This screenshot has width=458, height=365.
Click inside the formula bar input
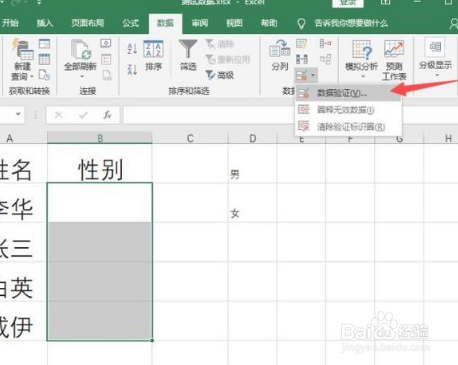pyautogui.click(x=208, y=115)
